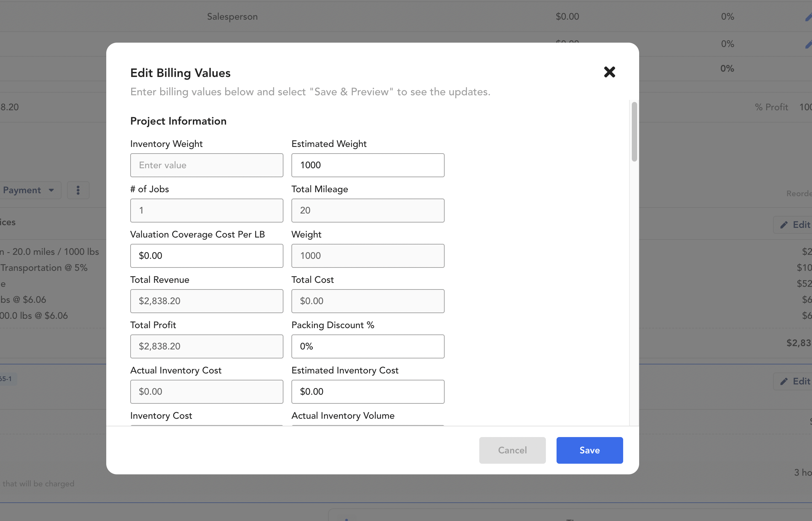Select the Total Revenue field
Image resolution: width=812 pixels, height=521 pixels.
coord(206,301)
